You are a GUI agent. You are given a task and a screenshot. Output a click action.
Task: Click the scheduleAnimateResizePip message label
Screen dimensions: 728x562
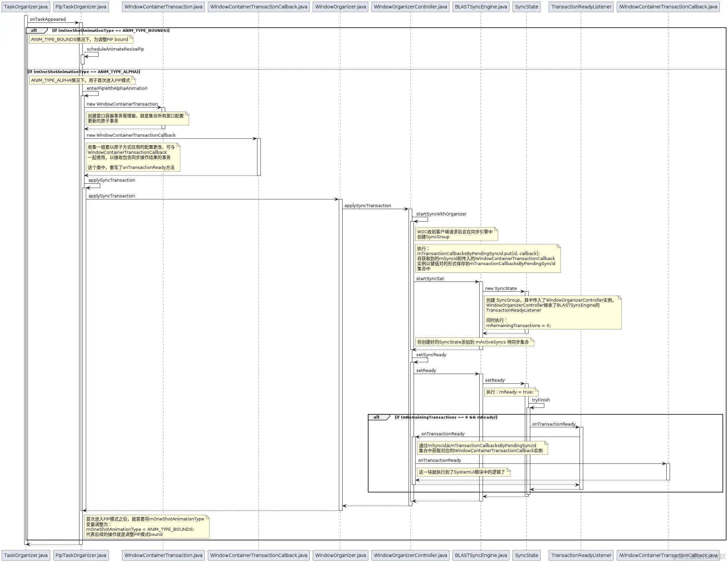[115, 49]
